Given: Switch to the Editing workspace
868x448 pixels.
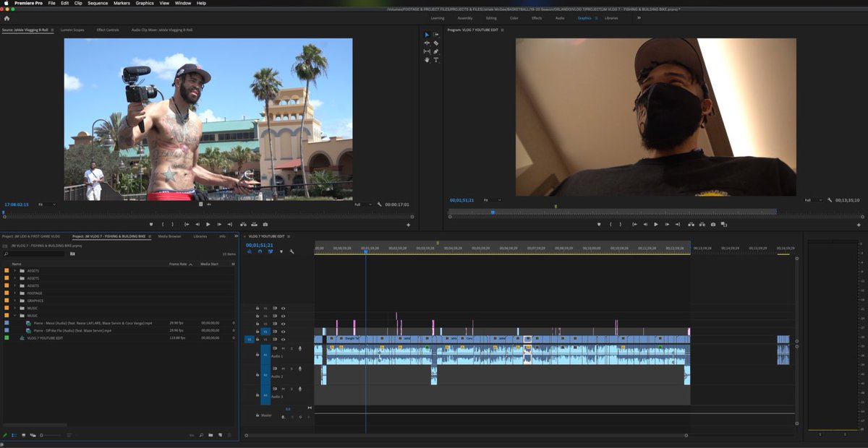Looking at the screenshot, I should [491, 18].
